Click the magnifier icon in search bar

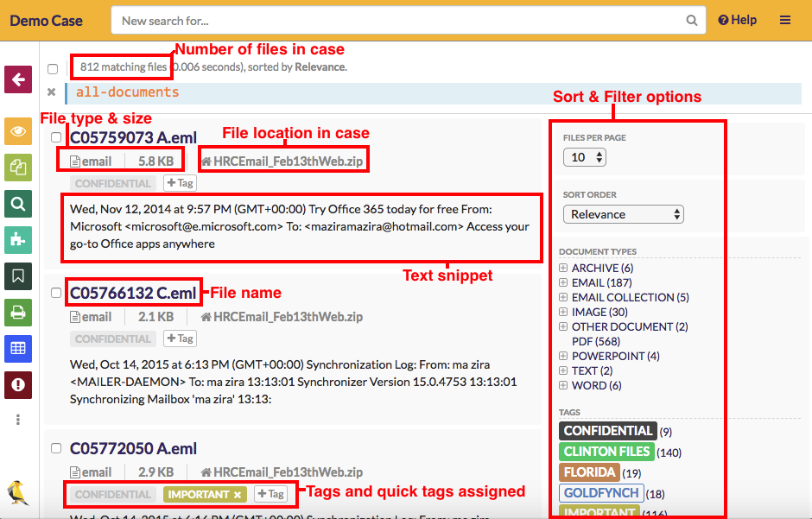point(691,21)
